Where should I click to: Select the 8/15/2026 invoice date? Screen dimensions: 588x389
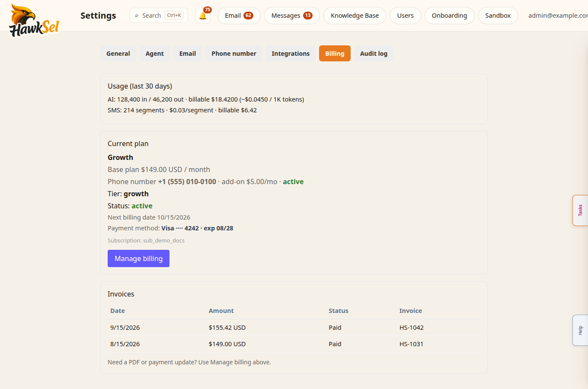coord(125,344)
